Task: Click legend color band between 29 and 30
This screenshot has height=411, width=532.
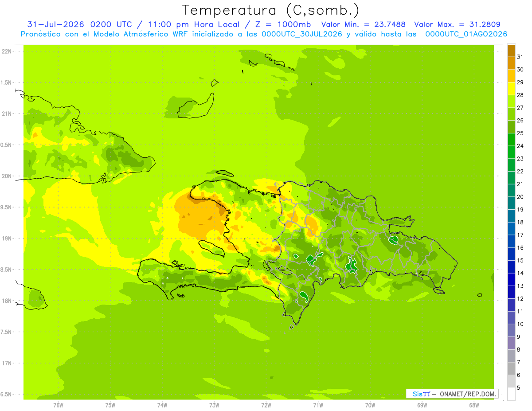Action: [512, 76]
